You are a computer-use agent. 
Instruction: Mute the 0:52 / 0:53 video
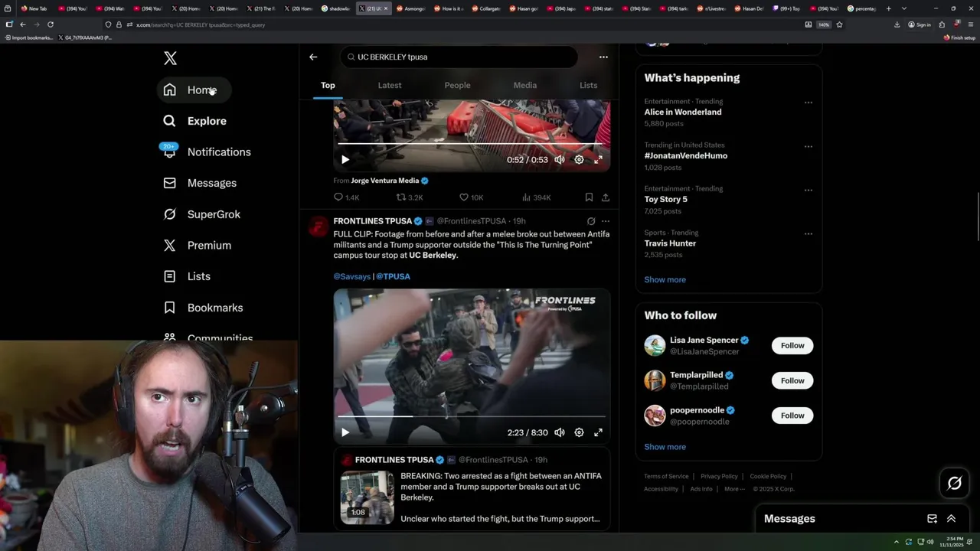(560, 160)
